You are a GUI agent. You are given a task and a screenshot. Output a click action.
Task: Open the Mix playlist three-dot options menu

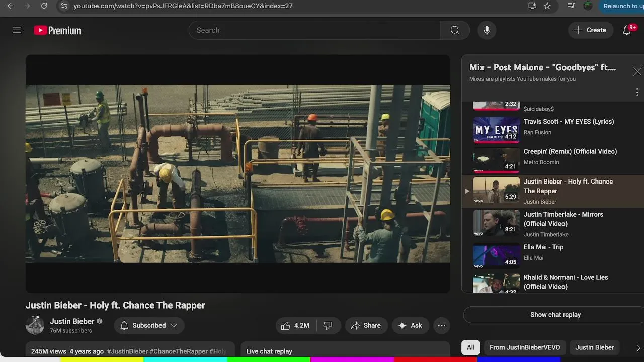[x=637, y=92]
